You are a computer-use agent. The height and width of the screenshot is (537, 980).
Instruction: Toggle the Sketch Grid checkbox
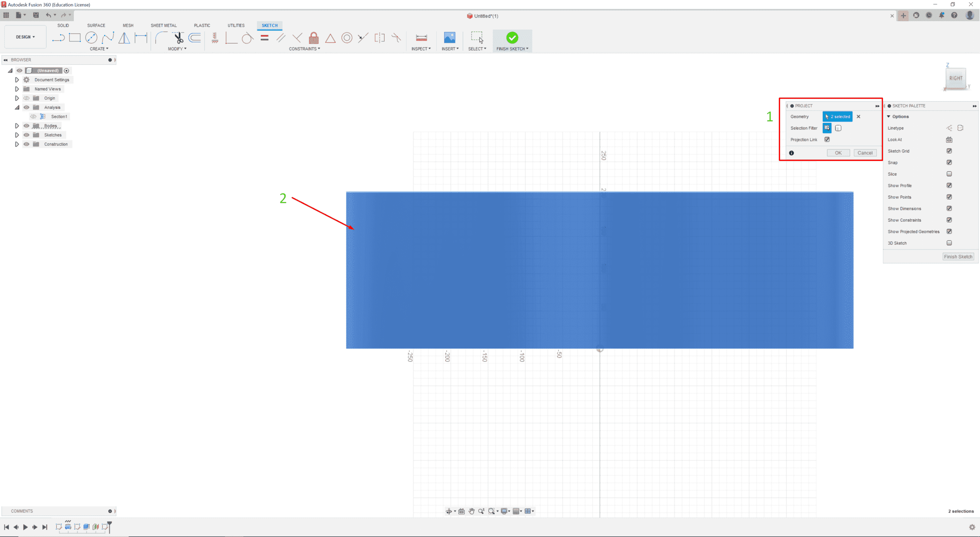tap(949, 151)
